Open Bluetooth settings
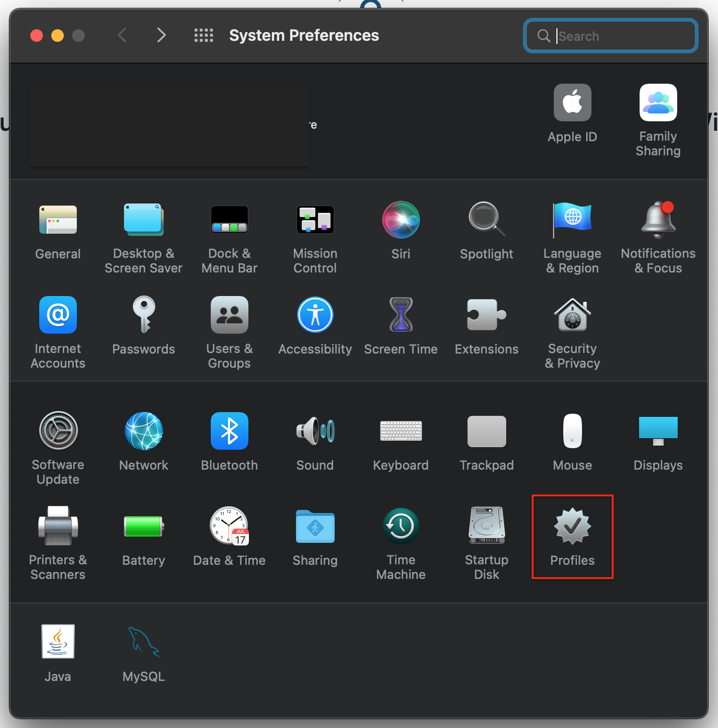718x728 pixels. click(x=229, y=431)
